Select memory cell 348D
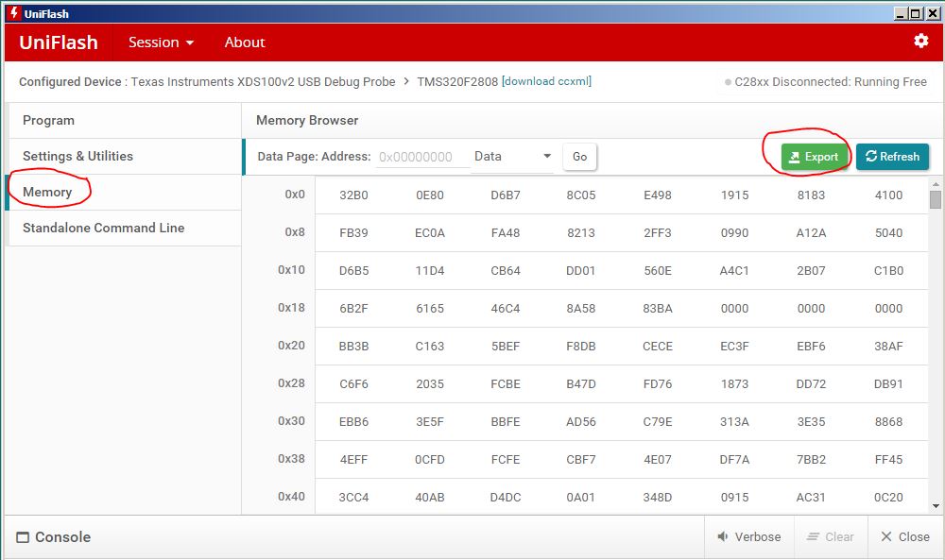945x560 pixels. point(658,498)
